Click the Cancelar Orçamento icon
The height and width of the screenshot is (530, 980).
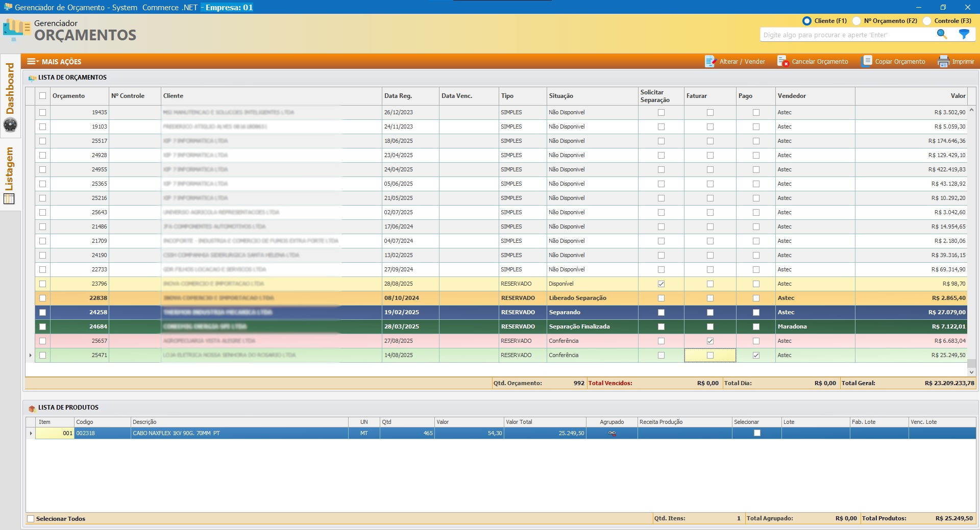782,61
